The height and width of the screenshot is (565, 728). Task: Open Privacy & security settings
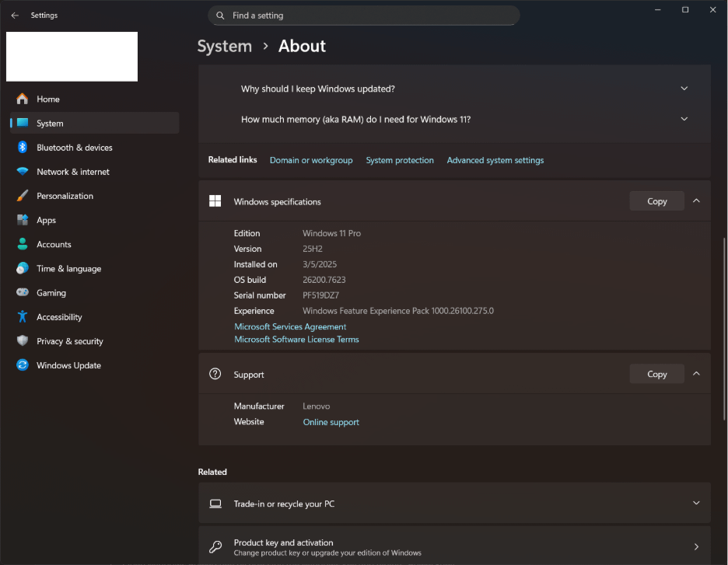94,341
